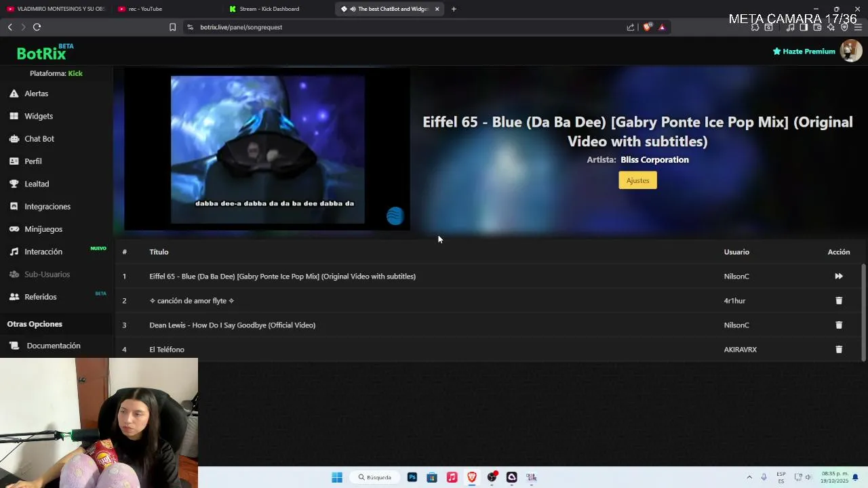Click the Título column header
The height and width of the screenshot is (488, 868).
click(x=159, y=252)
